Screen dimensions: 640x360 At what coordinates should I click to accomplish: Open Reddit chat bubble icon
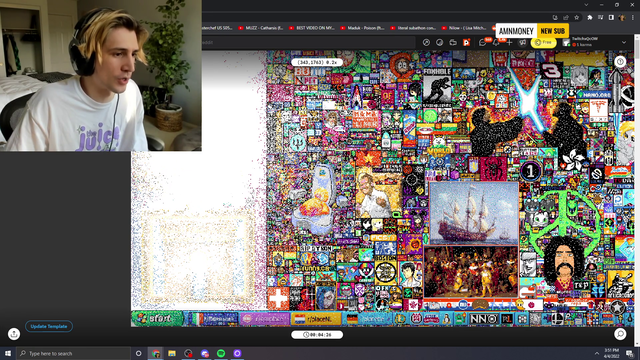click(482, 42)
